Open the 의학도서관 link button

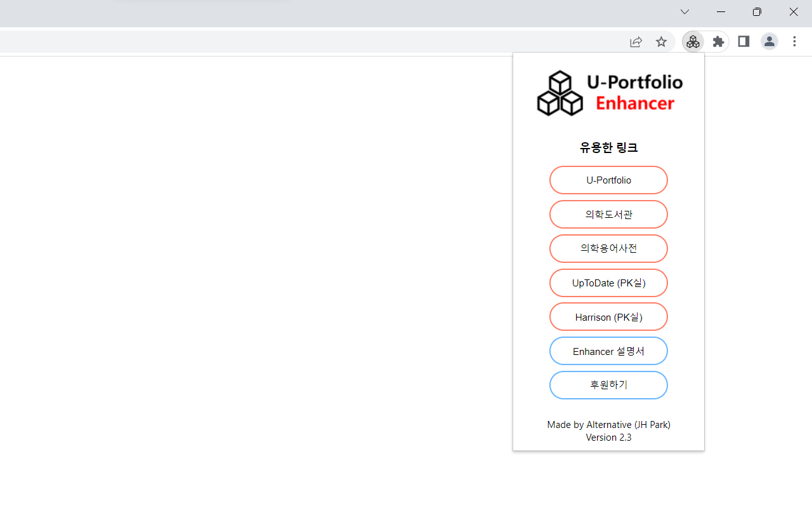point(608,215)
